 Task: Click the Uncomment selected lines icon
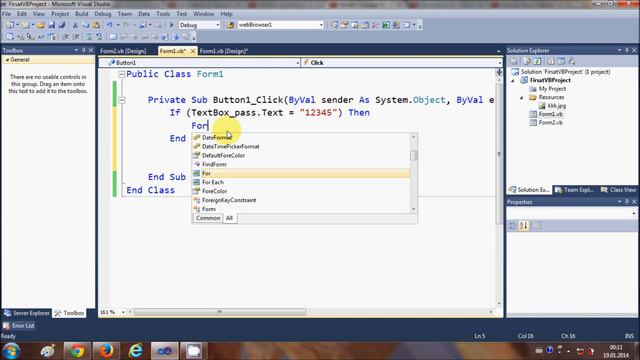pos(99,37)
